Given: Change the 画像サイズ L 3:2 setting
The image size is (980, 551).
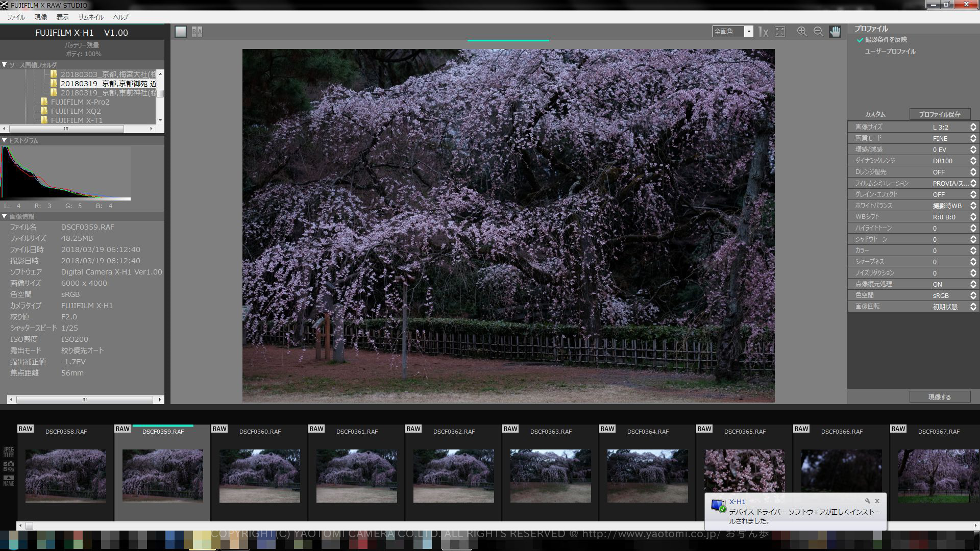Looking at the screenshot, I should click(x=914, y=127).
